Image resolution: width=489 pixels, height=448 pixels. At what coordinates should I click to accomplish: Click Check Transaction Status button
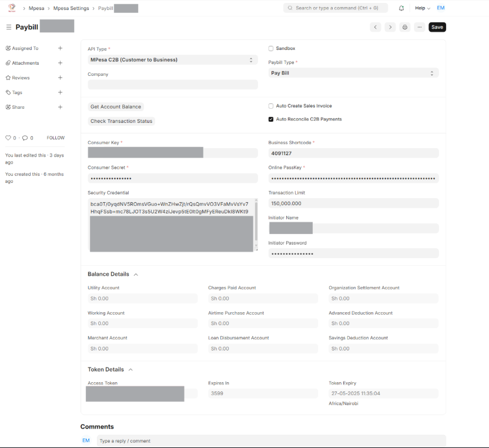[121, 121]
